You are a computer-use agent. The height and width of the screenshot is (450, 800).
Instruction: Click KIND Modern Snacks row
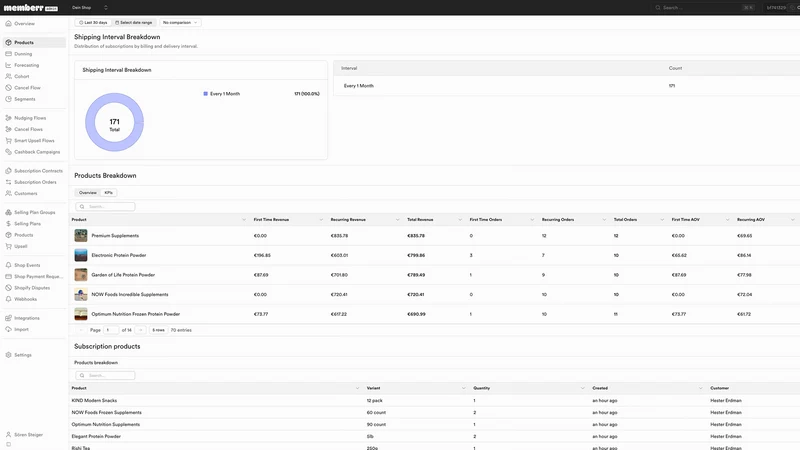(x=434, y=401)
